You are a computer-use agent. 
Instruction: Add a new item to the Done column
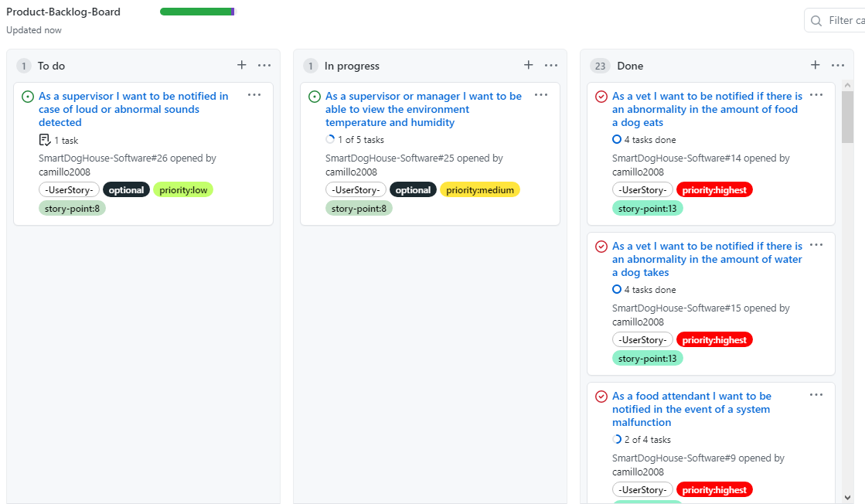point(815,66)
